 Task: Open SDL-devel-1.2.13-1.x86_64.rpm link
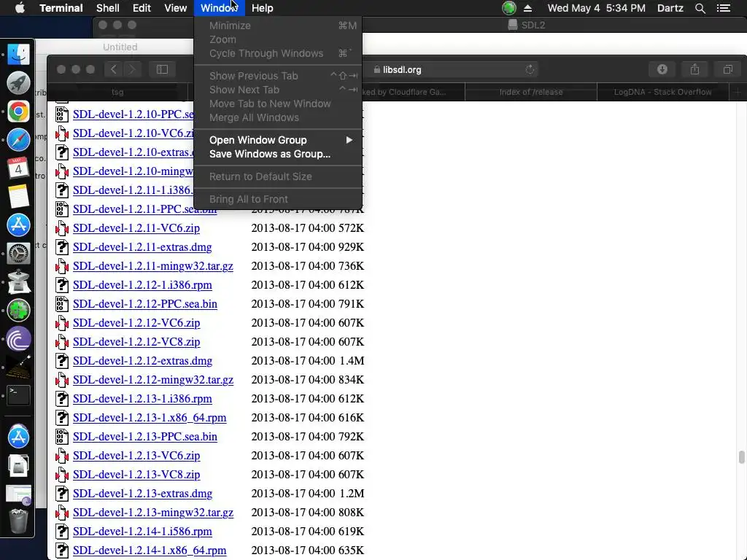(150, 418)
